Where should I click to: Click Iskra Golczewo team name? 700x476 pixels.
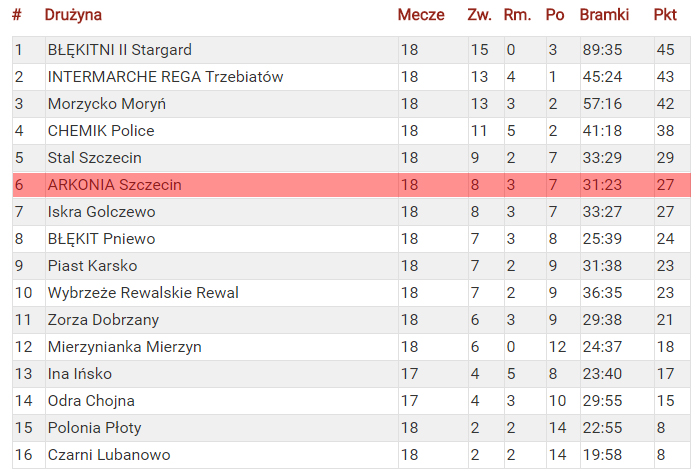101,212
